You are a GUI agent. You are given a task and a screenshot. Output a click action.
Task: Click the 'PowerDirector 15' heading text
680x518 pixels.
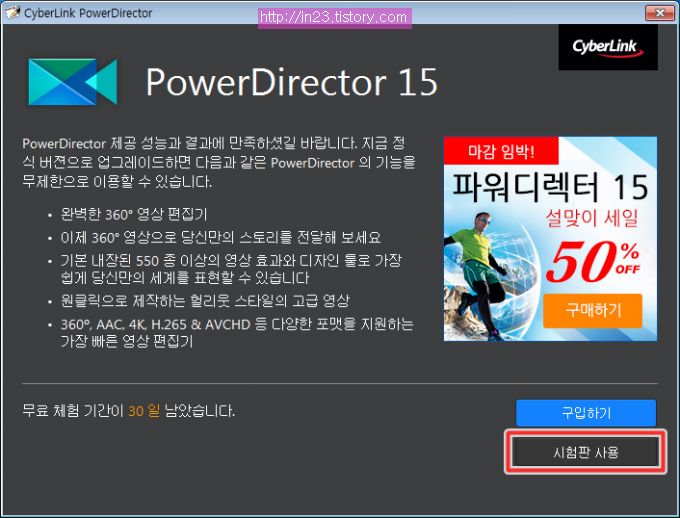pos(291,82)
